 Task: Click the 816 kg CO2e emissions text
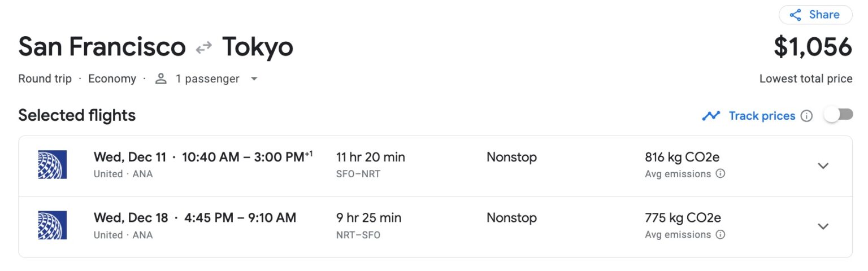(x=682, y=157)
